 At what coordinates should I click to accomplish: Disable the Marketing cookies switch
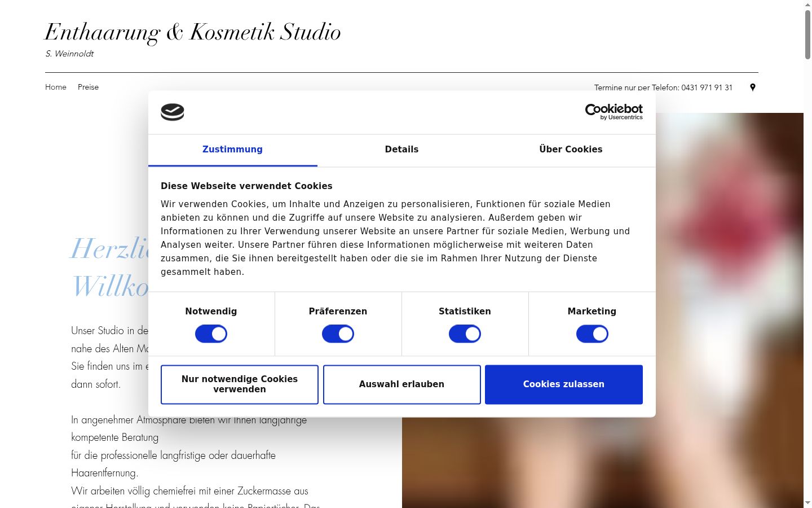point(592,334)
